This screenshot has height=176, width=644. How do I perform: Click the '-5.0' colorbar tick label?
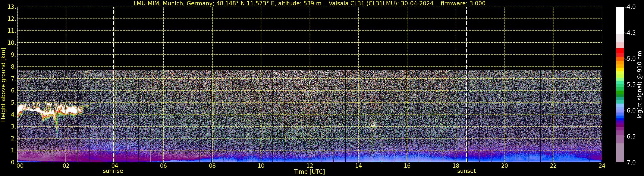pyautogui.click(x=630, y=59)
